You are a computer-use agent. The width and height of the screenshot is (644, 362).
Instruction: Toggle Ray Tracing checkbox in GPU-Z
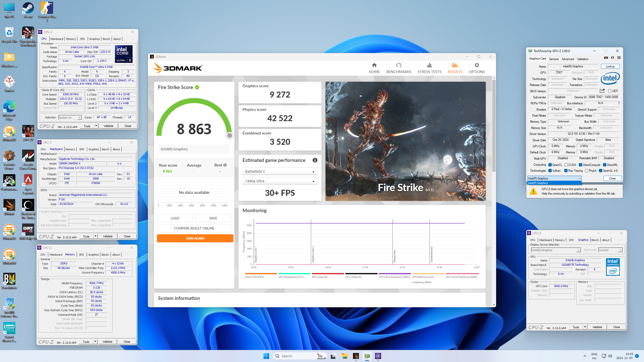(x=566, y=171)
